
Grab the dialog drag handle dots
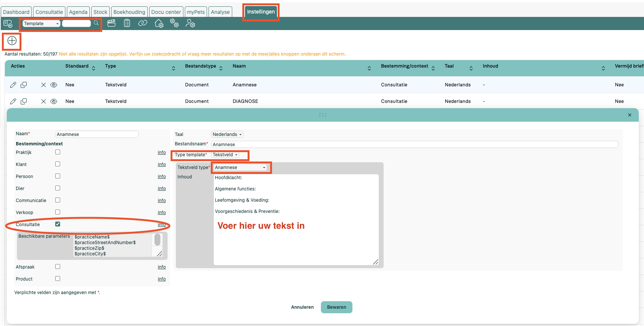(x=323, y=115)
